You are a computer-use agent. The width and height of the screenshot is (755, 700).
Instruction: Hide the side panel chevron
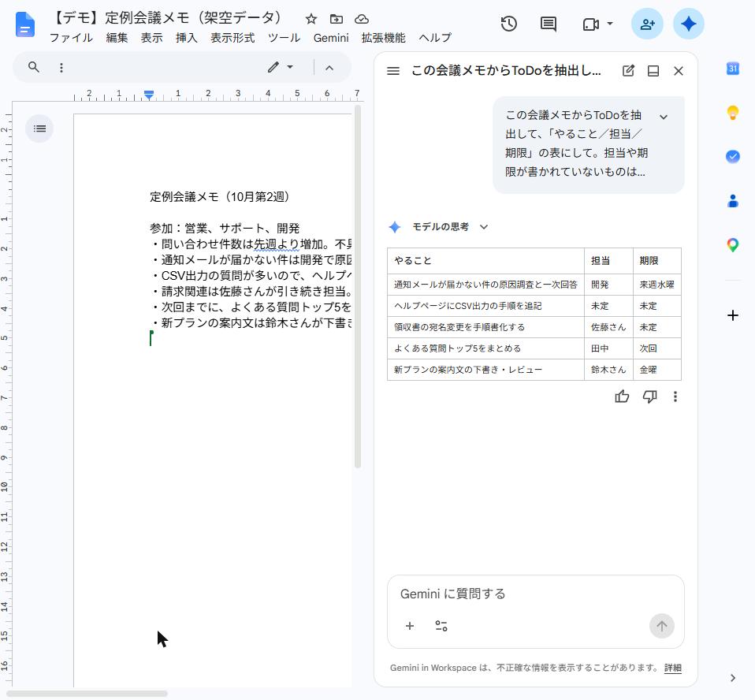point(732,678)
